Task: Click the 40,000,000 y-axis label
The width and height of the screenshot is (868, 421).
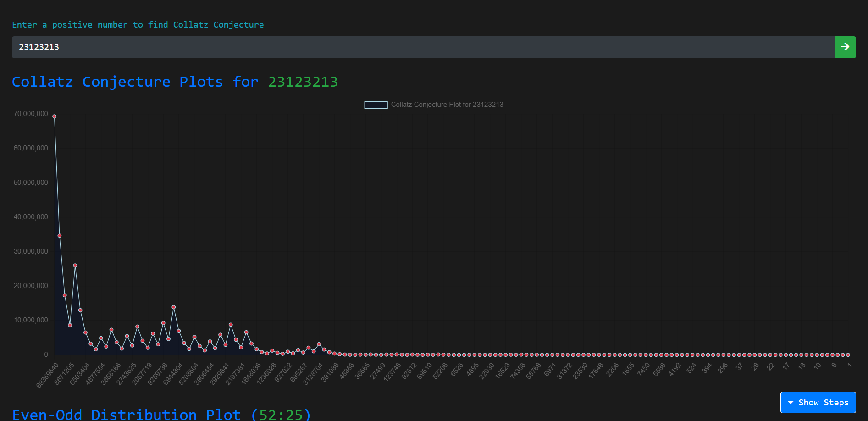Action: coord(31,217)
